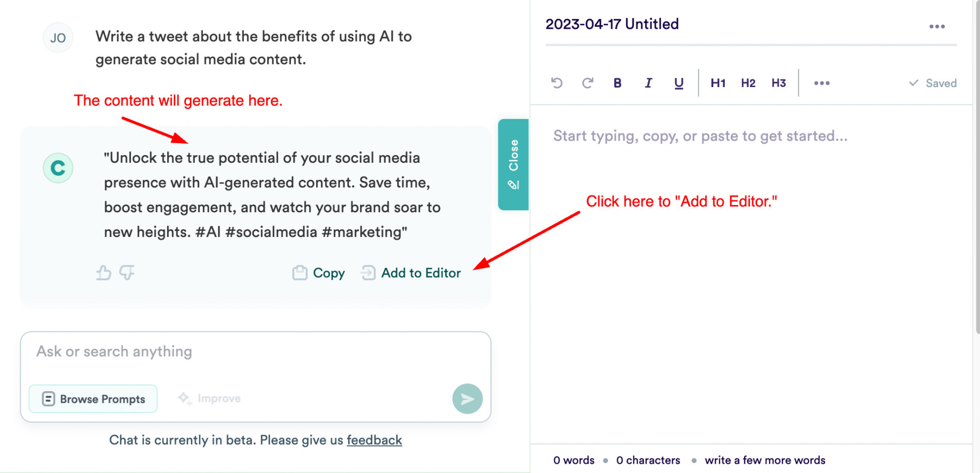Close the editor panel with teal tab
980x473 pixels.
click(513, 164)
